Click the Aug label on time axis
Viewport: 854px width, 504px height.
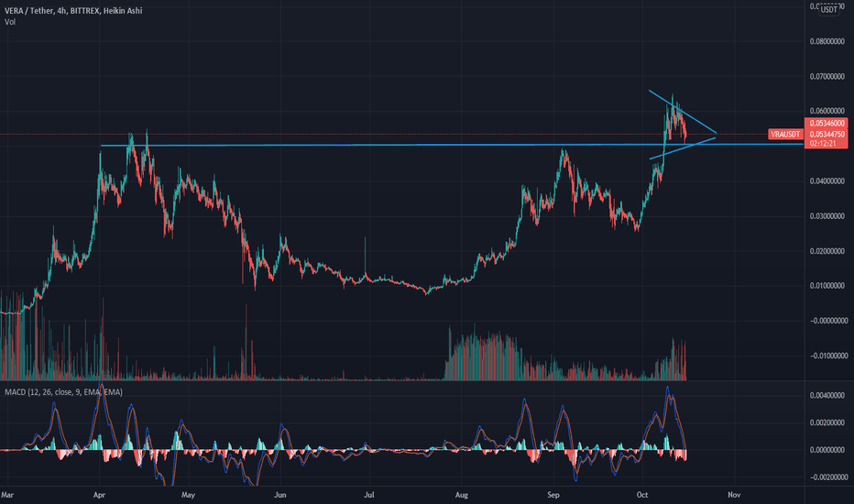tap(461, 495)
